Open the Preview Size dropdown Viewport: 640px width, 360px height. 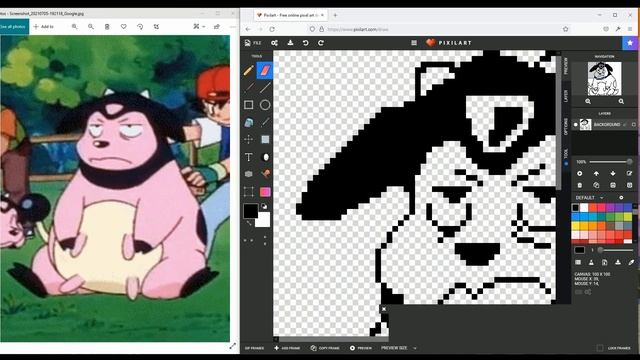tap(398, 348)
